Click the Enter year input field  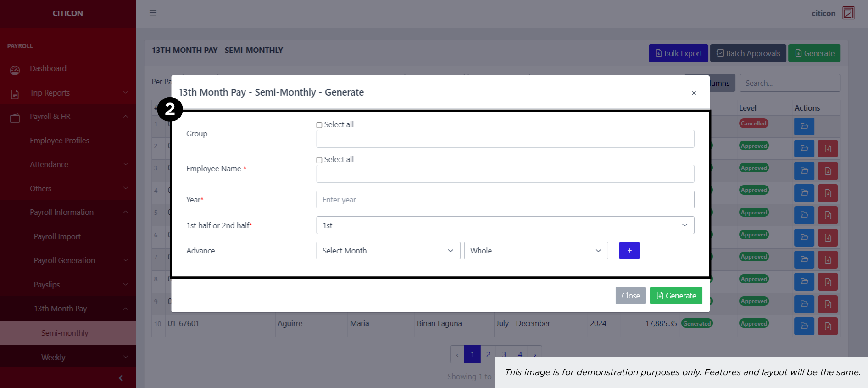coord(505,200)
